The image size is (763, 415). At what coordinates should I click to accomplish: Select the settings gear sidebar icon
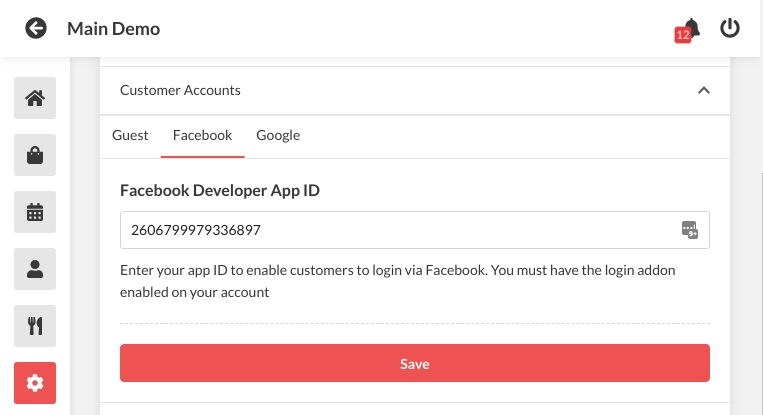click(x=35, y=382)
